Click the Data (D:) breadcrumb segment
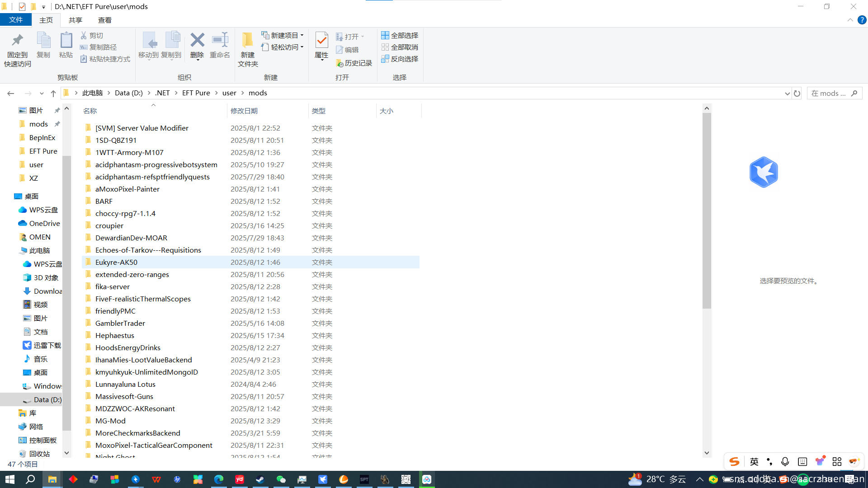Screen dimensions: 868x488 128,93
